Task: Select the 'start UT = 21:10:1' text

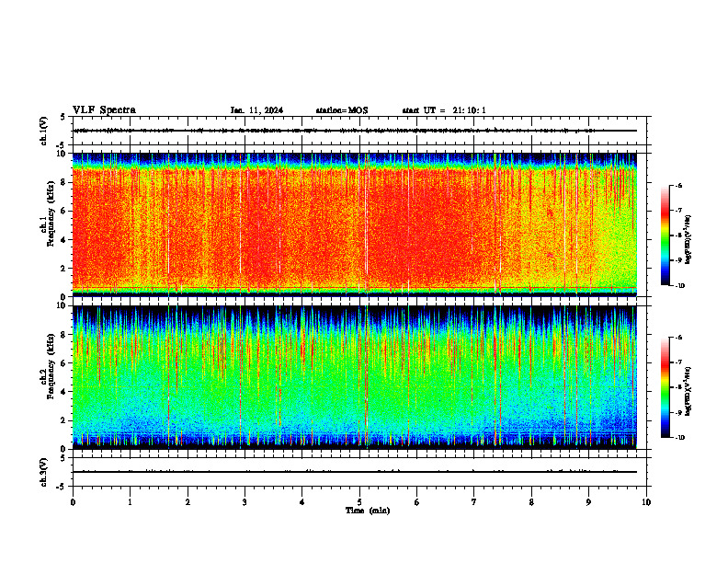Action: coord(444,110)
